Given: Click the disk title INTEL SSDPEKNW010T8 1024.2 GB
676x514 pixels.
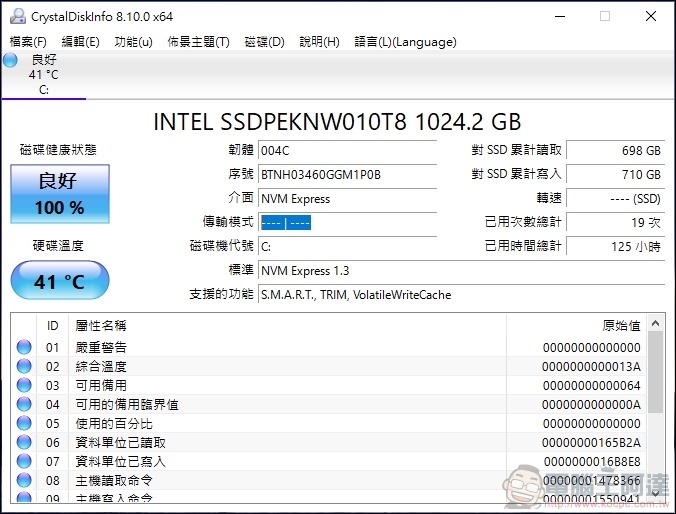Looking at the screenshot, I should pyautogui.click(x=337, y=122).
